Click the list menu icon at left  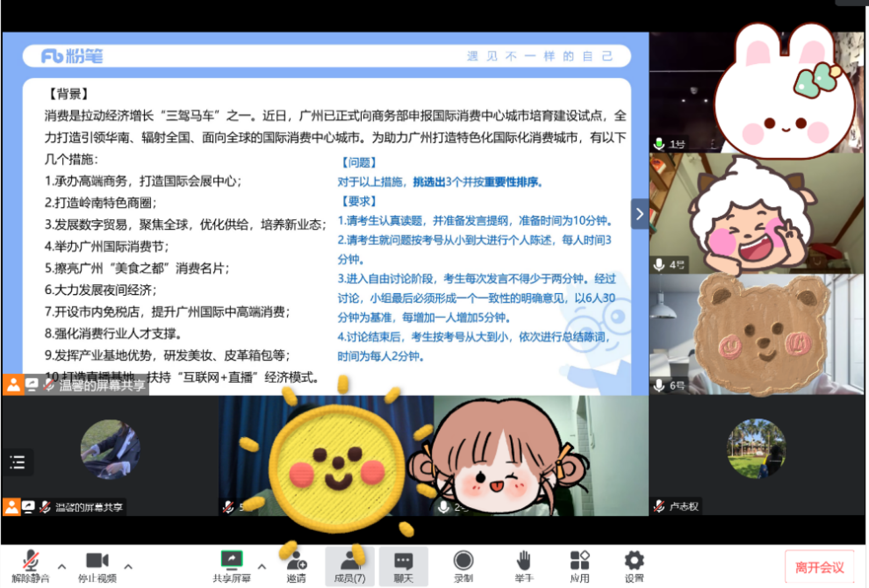(17, 462)
